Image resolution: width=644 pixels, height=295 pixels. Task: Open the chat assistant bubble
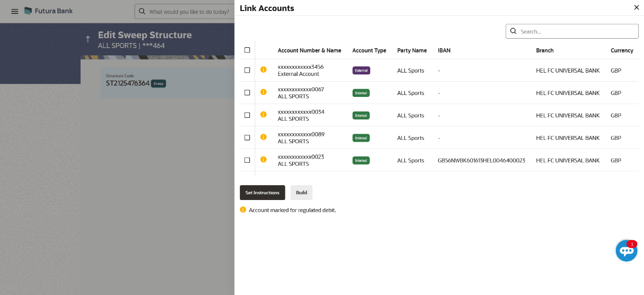(x=626, y=250)
